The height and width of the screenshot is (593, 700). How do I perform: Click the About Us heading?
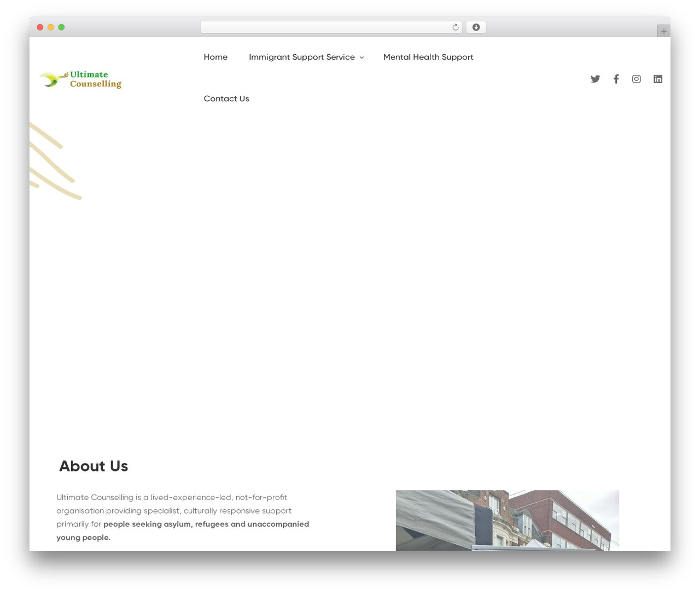[x=94, y=466]
